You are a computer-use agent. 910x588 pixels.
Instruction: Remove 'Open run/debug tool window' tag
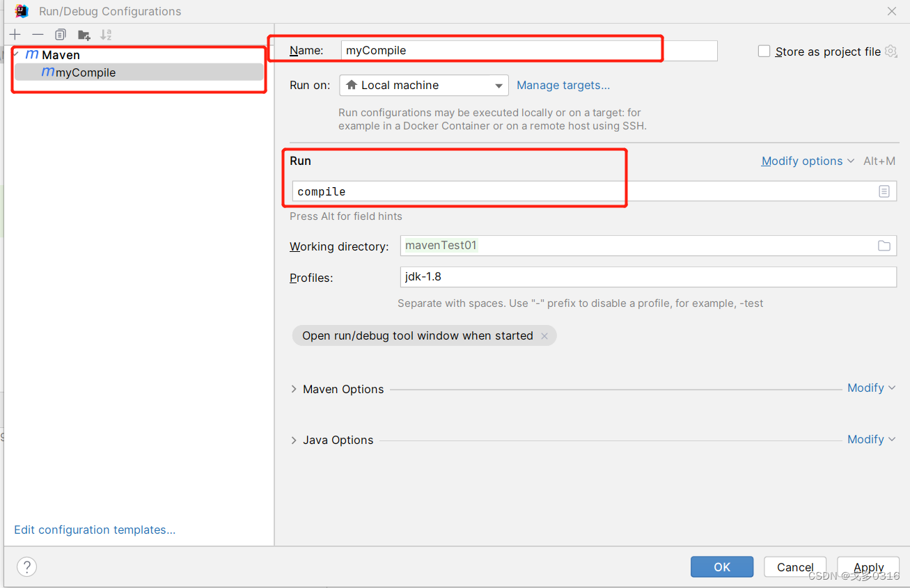pyautogui.click(x=544, y=336)
